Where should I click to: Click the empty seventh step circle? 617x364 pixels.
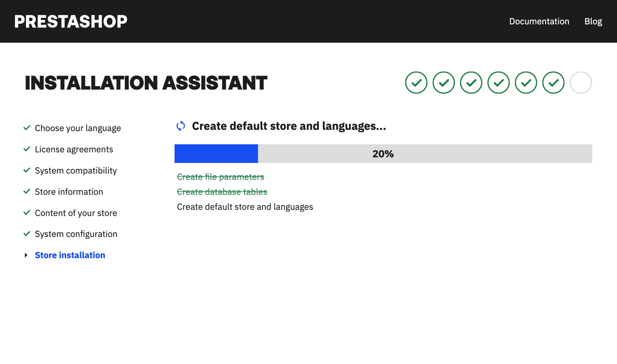pyautogui.click(x=580, y=83)
